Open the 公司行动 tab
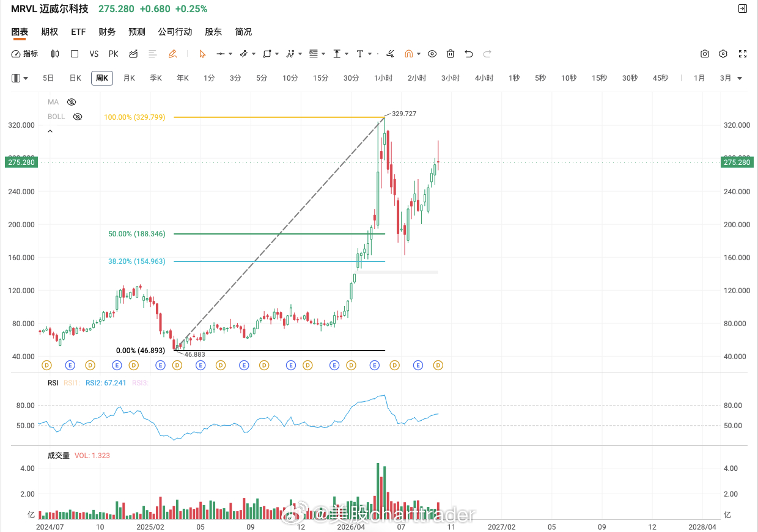758x532 pixels. click(x=175, y=32)
